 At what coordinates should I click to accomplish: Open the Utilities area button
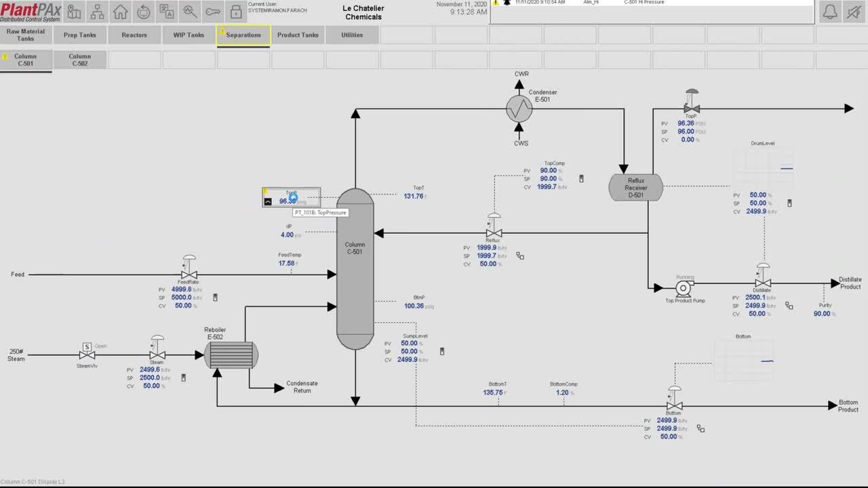[x=352, y=35]
